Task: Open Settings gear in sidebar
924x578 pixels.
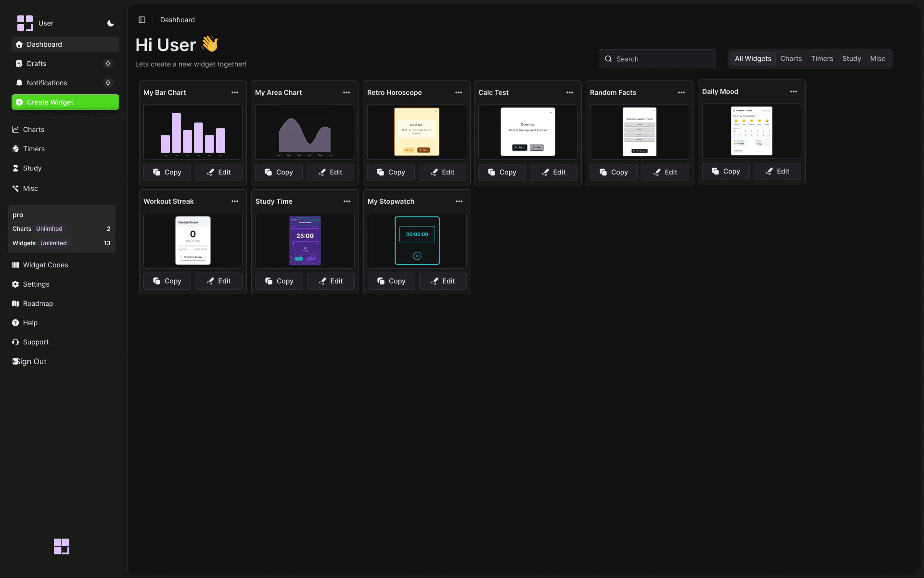Action: [x=36, y=284]
